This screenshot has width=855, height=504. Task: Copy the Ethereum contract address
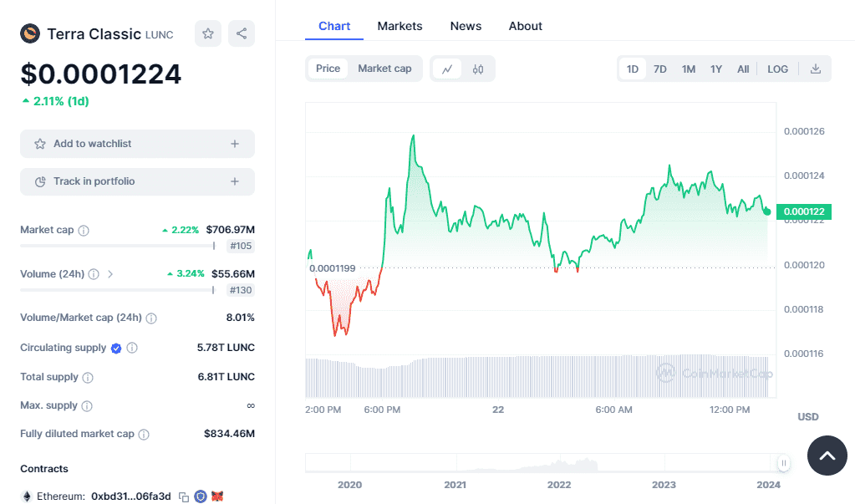(x=184, y=497)
